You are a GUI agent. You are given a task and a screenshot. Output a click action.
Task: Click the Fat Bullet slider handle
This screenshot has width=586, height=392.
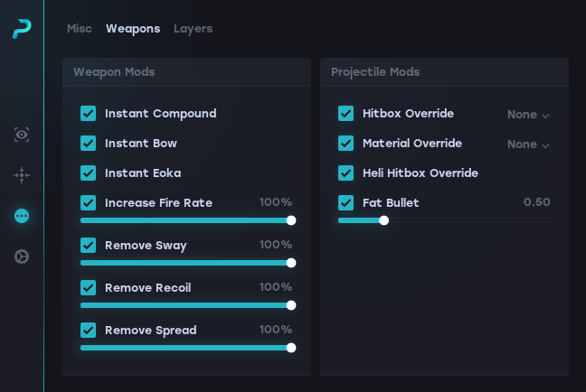[x=383, y=220]
